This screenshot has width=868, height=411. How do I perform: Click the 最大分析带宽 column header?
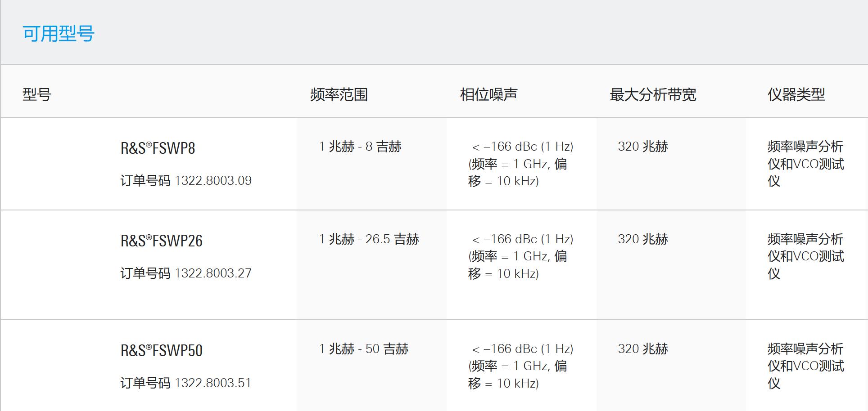coord(653,95)
